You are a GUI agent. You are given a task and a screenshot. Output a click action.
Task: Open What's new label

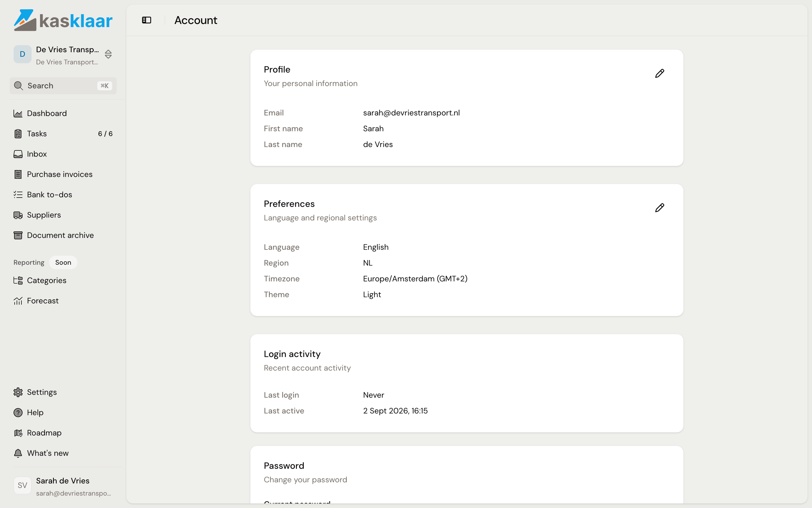pyautogui.click(x=48, y=453)
